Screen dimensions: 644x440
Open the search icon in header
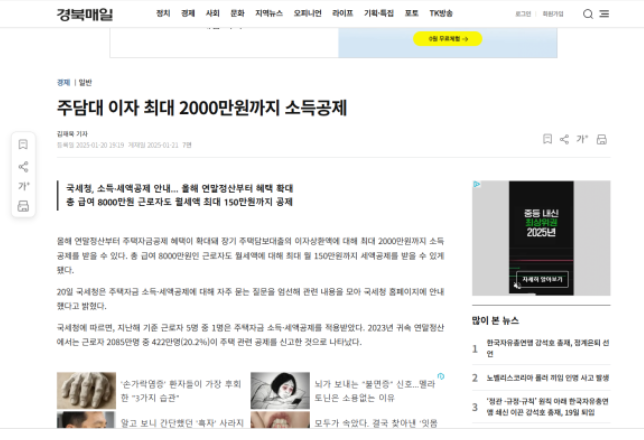tap(588, 14)
